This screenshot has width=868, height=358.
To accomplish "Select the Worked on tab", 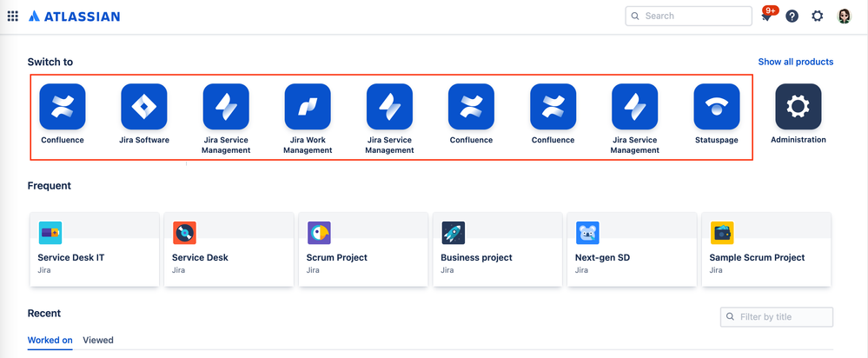I will click(50, 341).
